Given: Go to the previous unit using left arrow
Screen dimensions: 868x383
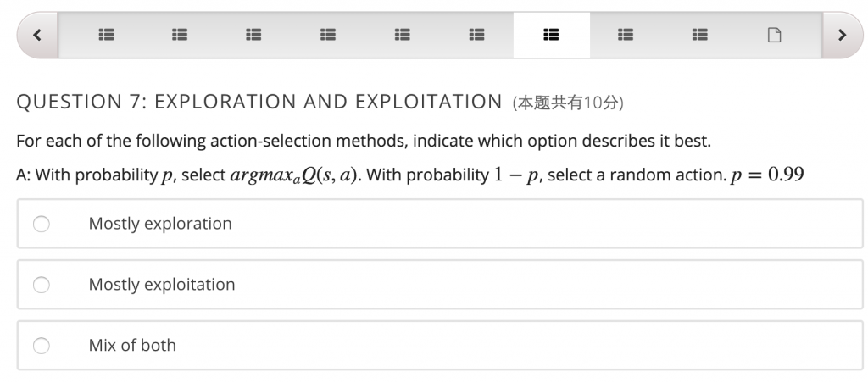Looking at the screenshot, I should [x=37, y=36].
